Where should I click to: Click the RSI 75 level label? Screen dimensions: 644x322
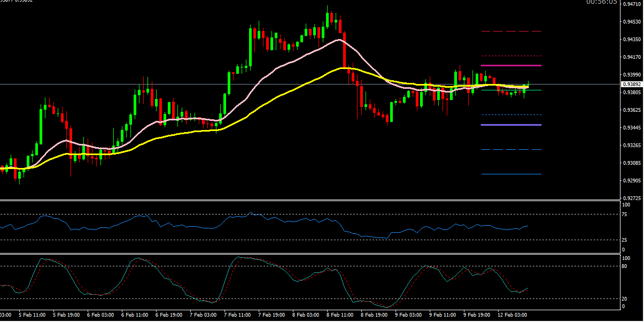pos(626,214)
